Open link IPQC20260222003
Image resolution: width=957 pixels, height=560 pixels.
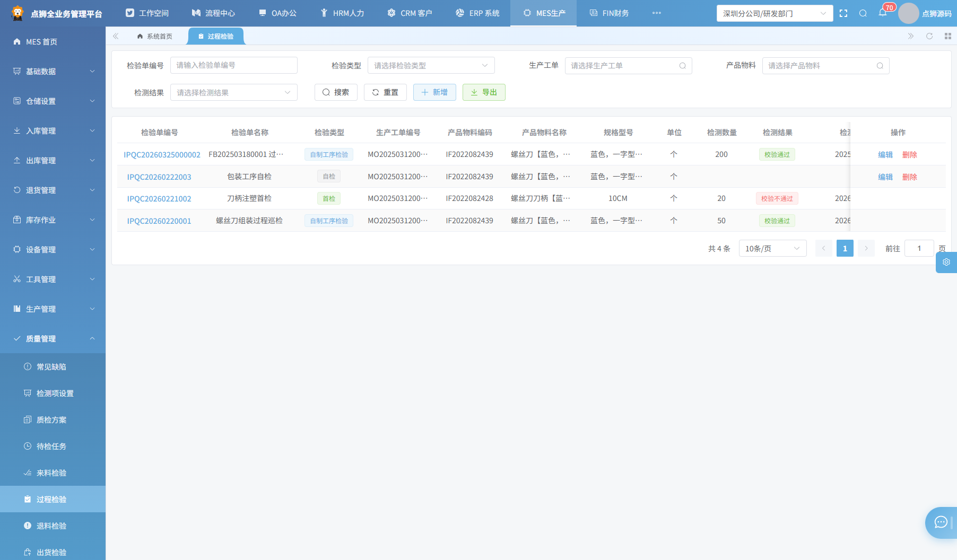tap(159, 177)
